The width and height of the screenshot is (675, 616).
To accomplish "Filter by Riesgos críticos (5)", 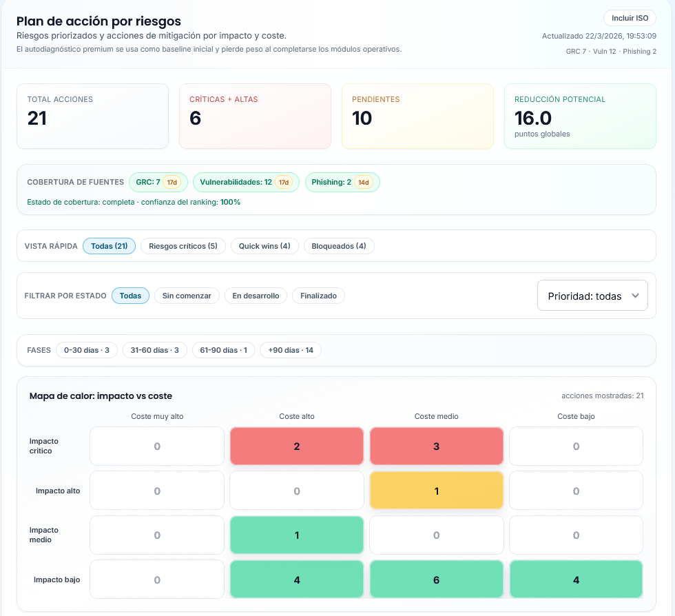I will (183, 246).
